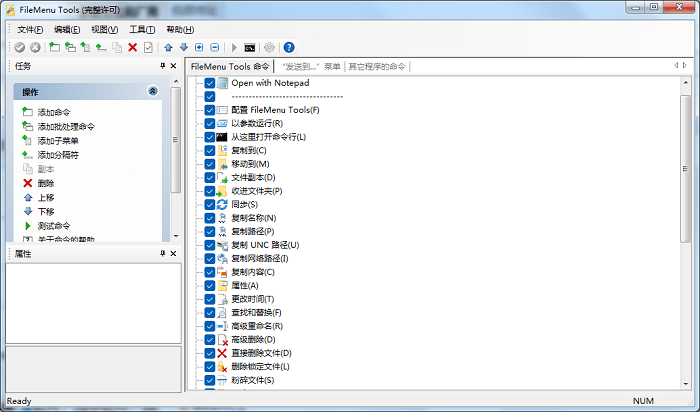
Task: Click the 添加分隔符 link
Action: click(x=58, y=155)
